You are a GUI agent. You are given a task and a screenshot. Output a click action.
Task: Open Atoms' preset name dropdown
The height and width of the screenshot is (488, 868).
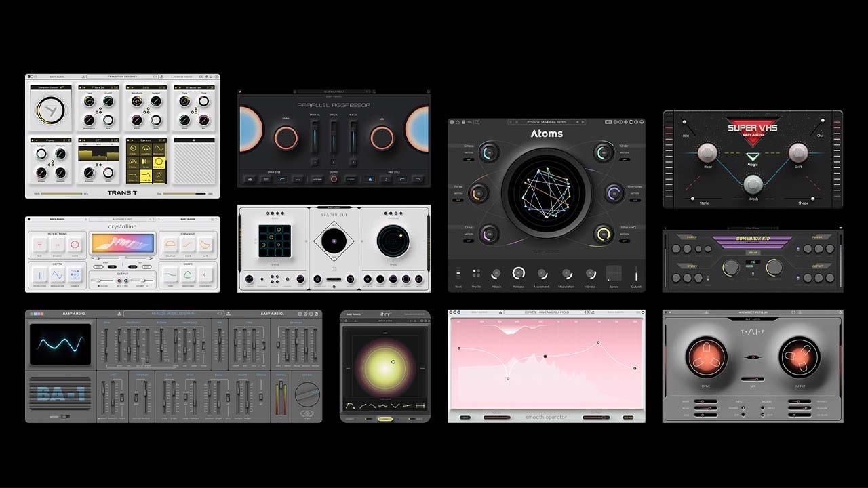pos(547,122)
